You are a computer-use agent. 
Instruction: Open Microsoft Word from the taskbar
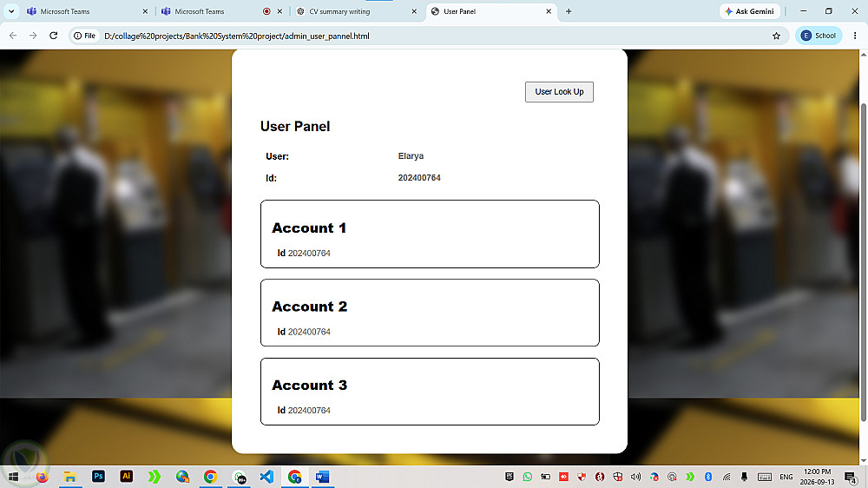point(323,477)
